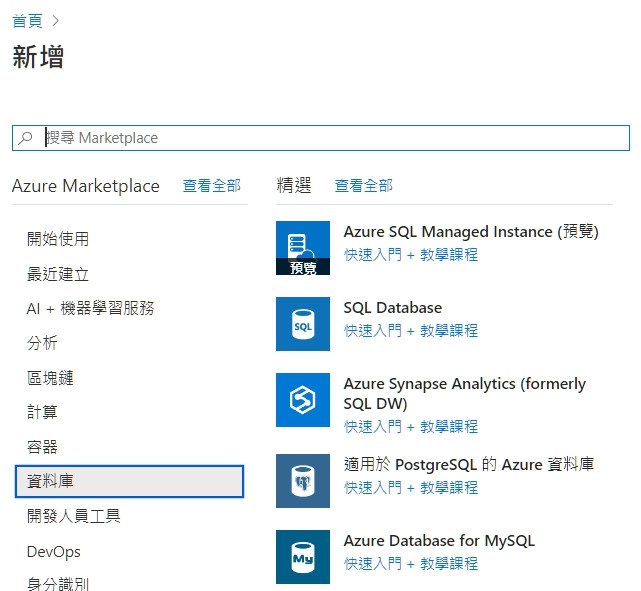Open Azure Database for MySQL title
641x591 pixels.
(x=439, y=541)
